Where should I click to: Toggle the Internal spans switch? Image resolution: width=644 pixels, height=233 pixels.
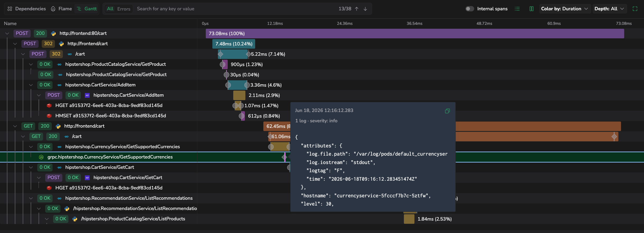point(470,9)
